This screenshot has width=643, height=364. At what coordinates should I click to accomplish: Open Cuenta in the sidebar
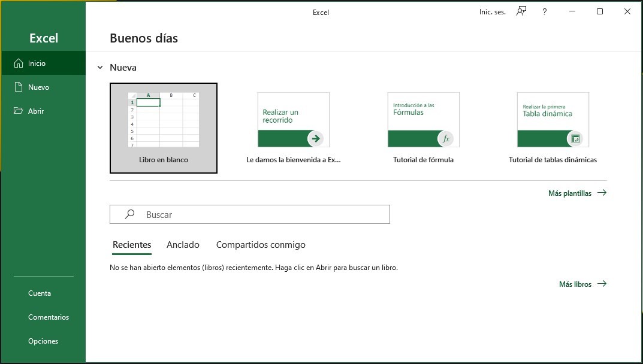point(40,293)
